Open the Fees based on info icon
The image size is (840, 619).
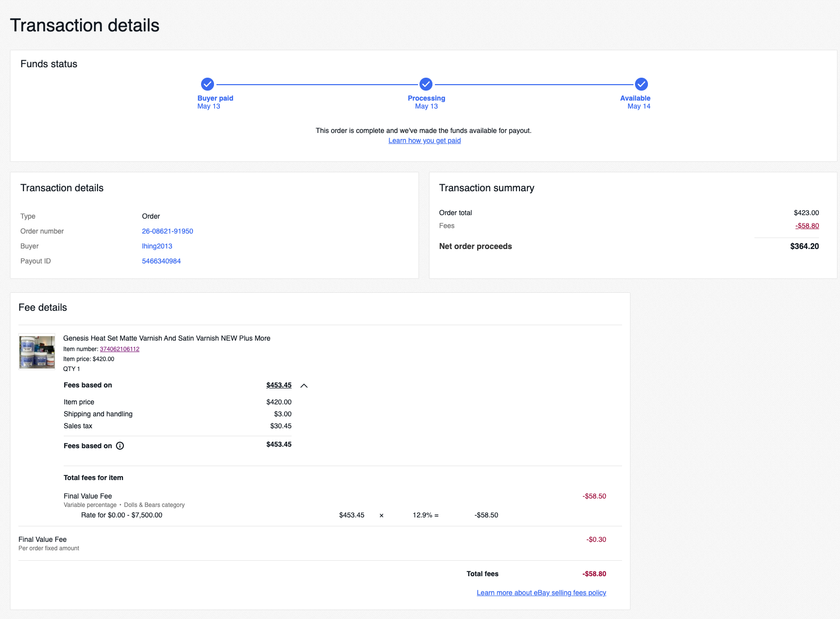(120, 446)
